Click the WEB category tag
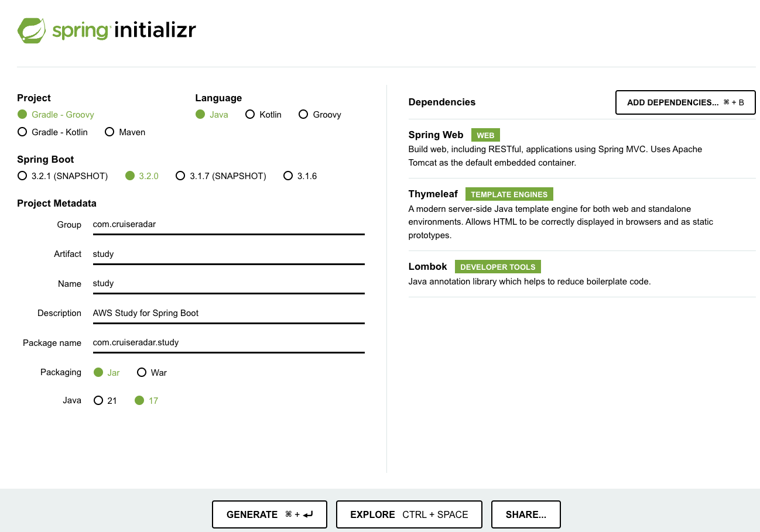 point(485,135)
